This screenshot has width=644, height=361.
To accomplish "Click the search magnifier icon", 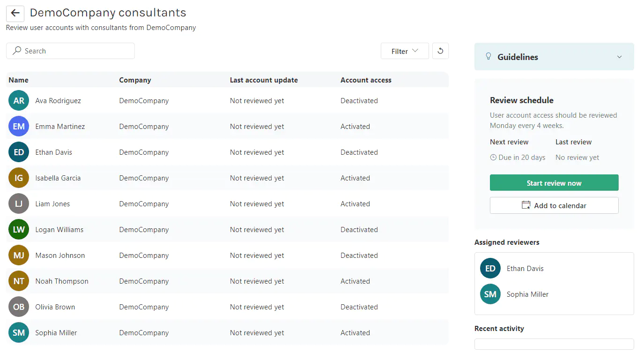I will coord(16,51).
